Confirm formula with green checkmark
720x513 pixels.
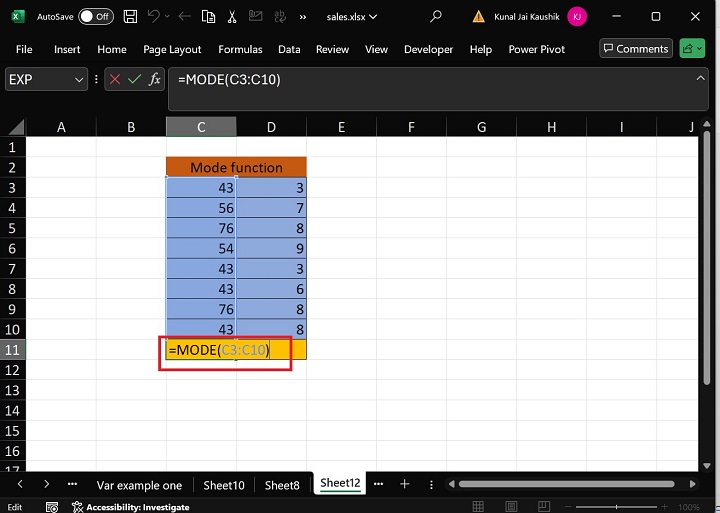(x=135, y=80)
